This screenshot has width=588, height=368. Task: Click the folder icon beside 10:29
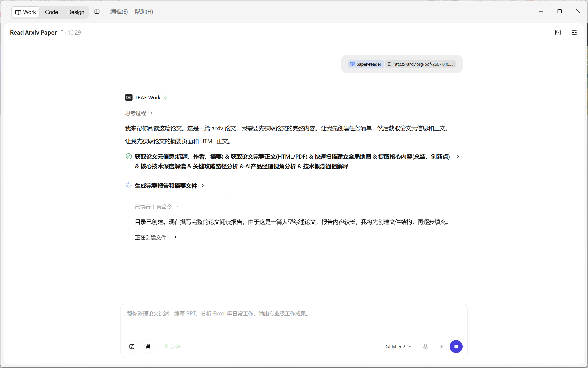pyautogui.click(x=63, y=32)
